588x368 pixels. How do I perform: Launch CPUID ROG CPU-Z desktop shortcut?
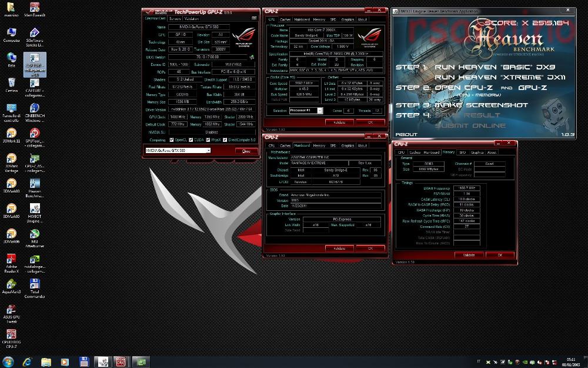pyautogui.click(x=11, y=339)
